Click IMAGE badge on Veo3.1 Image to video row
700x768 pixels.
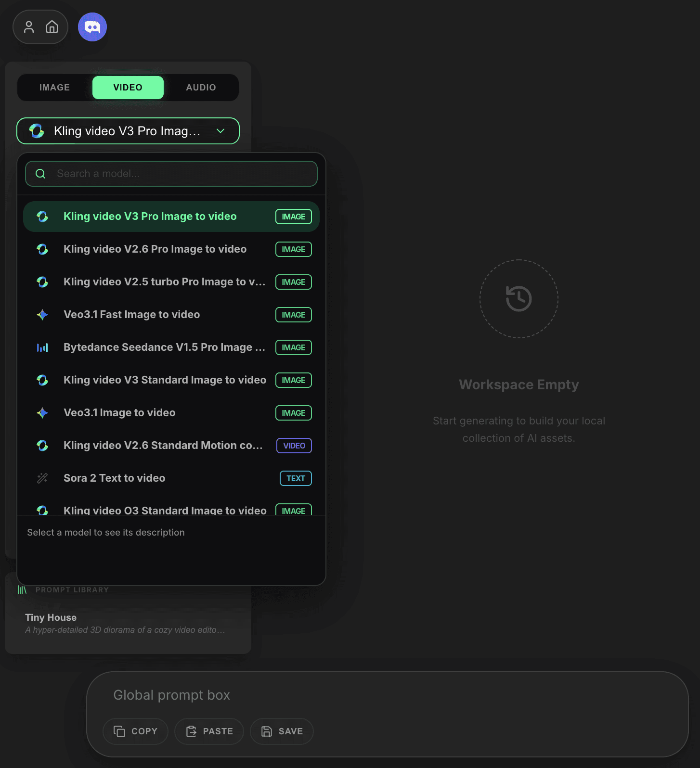point(294,413)
